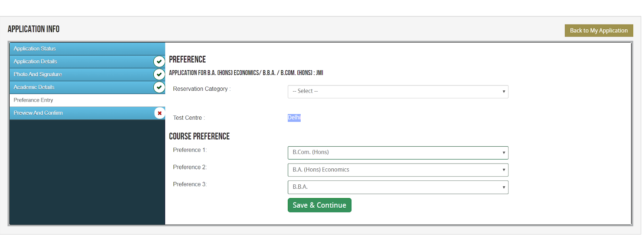This screenshot has height=237, width=644.
Task: Click the highlighted Delhi test centre text
Action: pos(294,118)
